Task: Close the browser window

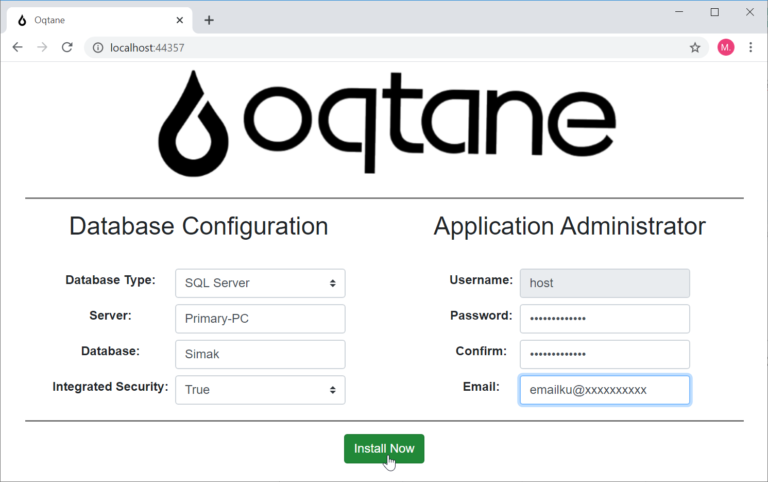Action: [750, 12]
